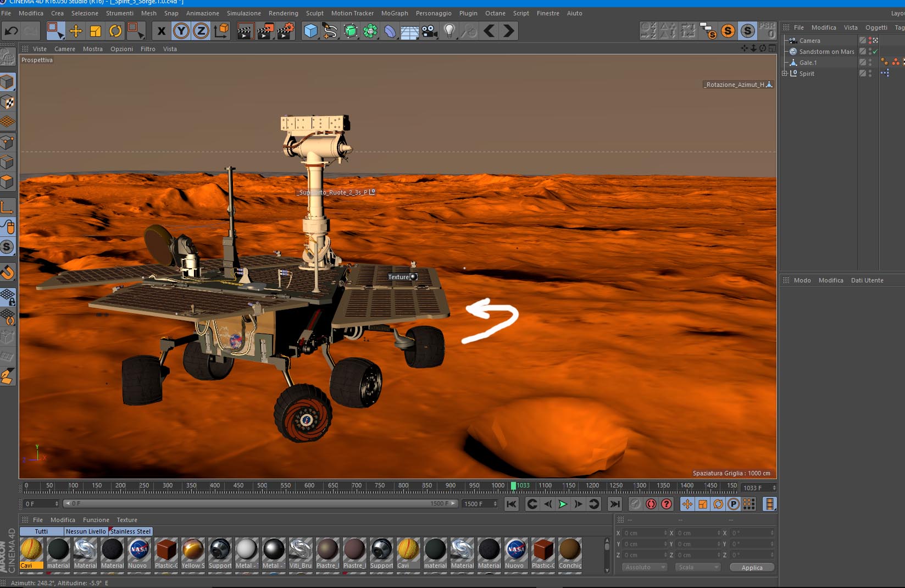Open the Animazione menu
905x588 pixels.
[x=203, y=13]
